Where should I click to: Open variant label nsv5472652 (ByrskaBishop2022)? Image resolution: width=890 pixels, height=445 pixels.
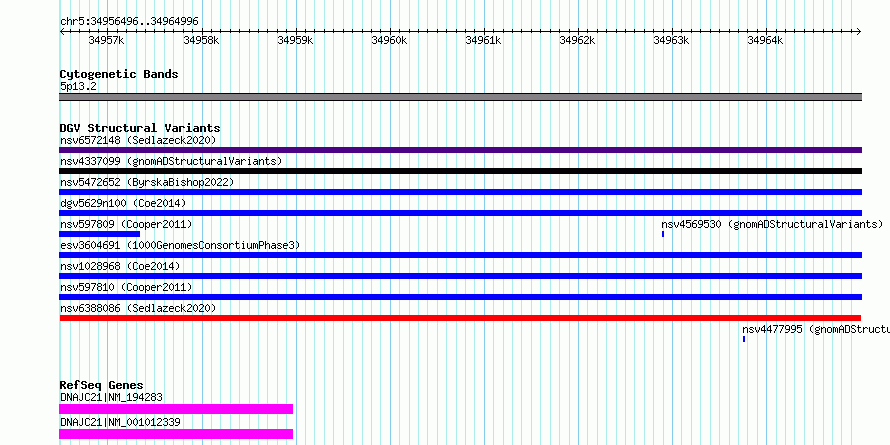click(x=147, y=182)
